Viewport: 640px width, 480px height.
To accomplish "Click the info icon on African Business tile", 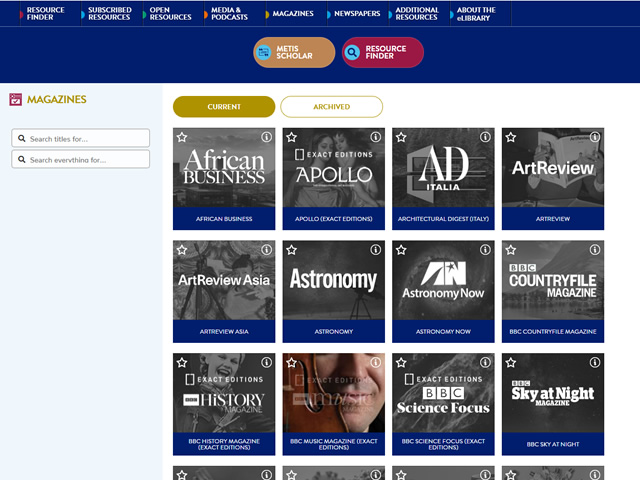I will [x=266, y=137].
